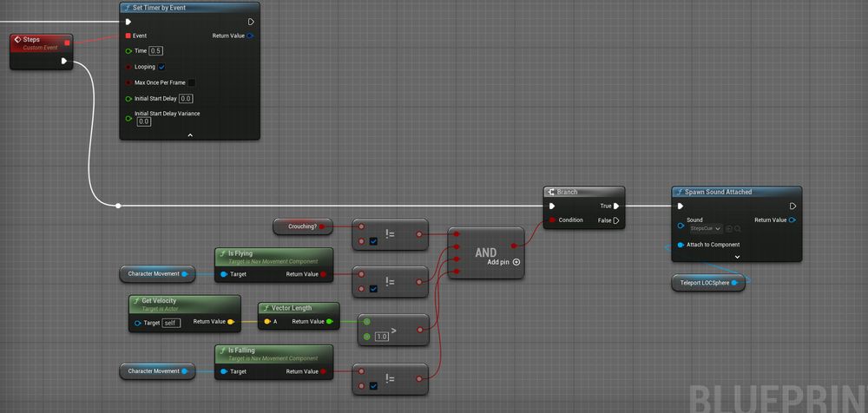Click the Branch node's exec input pin
The height and width of the screenshot is (413, 868).
[x=552, y=206]
